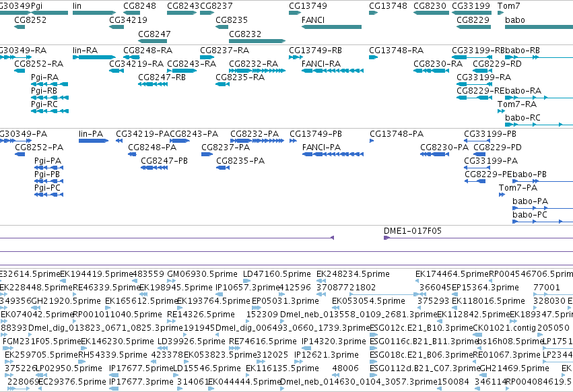Image resolution: width=573 pixels, height=392 pixels.
Task: Select the CG13748-PA coding sequence
Action: 372,141
